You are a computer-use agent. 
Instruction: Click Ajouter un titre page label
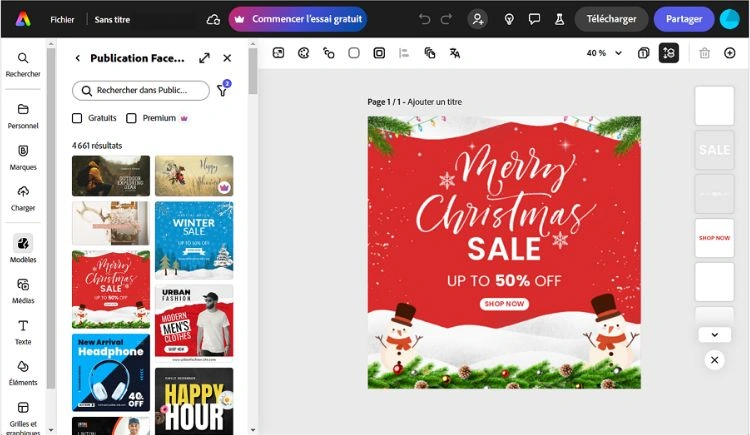click(434, 102)
